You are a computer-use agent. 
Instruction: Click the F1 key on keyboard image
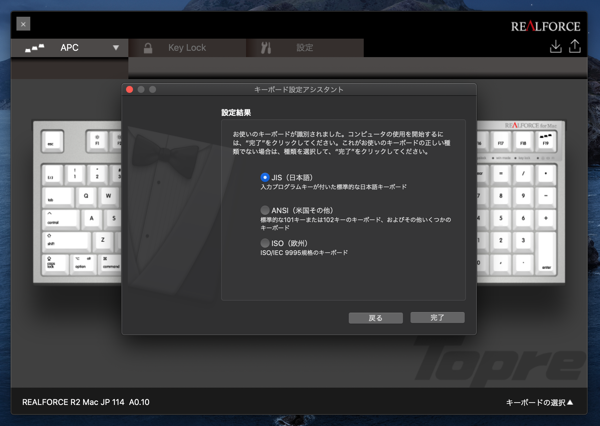pyautogui.click(x=97, y=141)
